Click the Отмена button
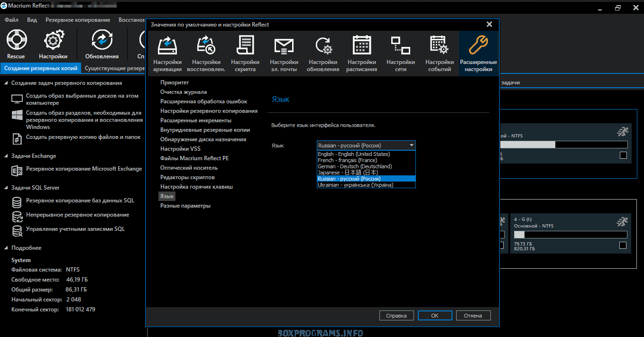Image resolution: width=644 pixels, height=337 pixels. pyautogui.click(x=473, y=315)
